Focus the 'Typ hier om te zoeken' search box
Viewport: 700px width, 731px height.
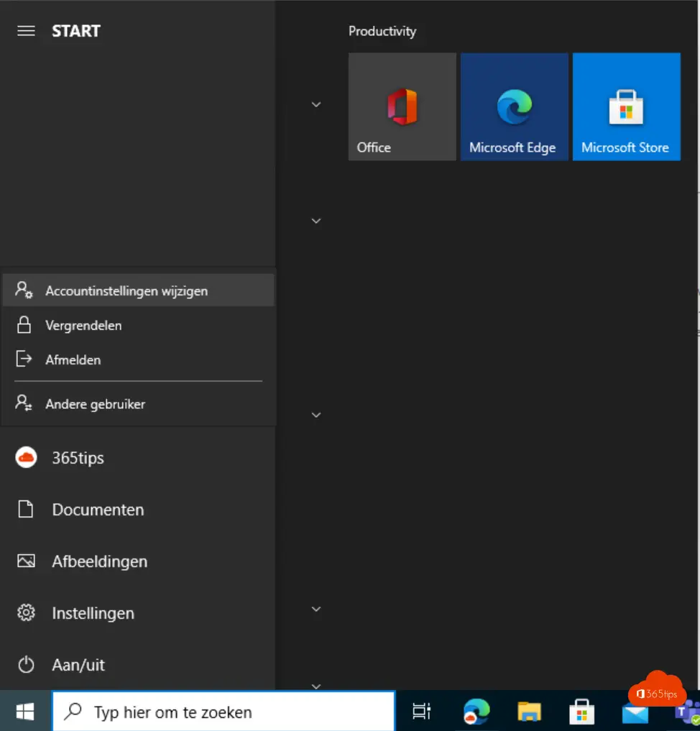click(224, 712)
